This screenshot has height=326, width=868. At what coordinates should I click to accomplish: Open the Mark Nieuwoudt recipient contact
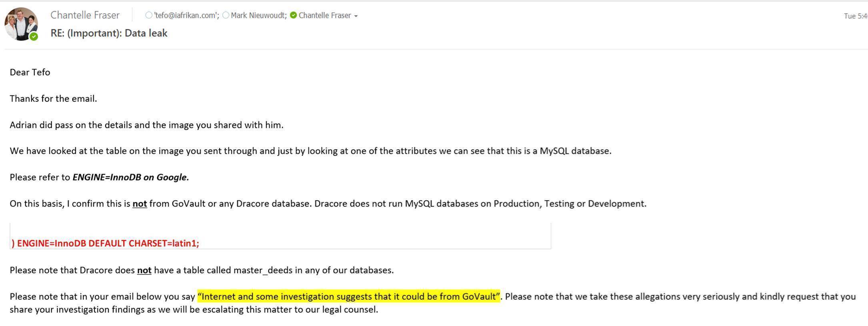click(x=258, y=15)
